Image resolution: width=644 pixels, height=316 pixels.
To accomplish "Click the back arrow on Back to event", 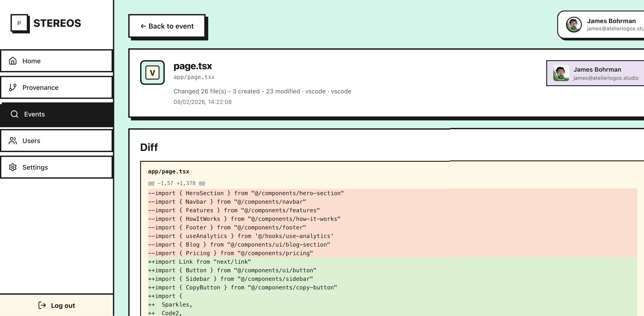I will click(143, 26).
